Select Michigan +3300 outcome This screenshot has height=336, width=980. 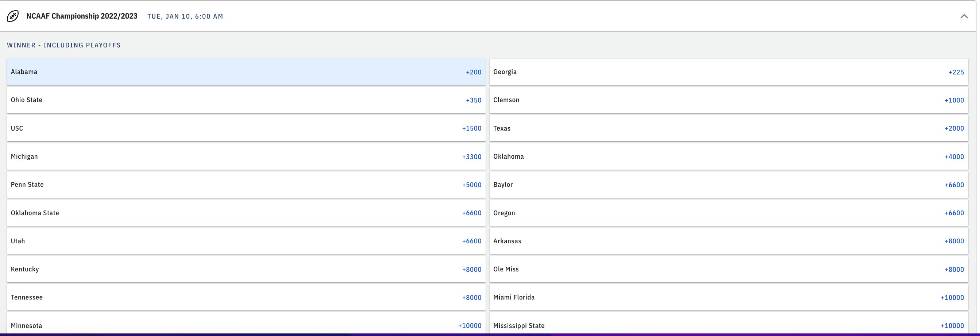click(x=246, y=157)
